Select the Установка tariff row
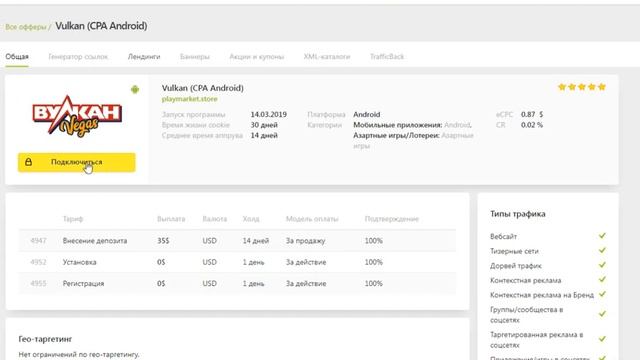The height and width of the screenshot is (360, 640). 237,262
